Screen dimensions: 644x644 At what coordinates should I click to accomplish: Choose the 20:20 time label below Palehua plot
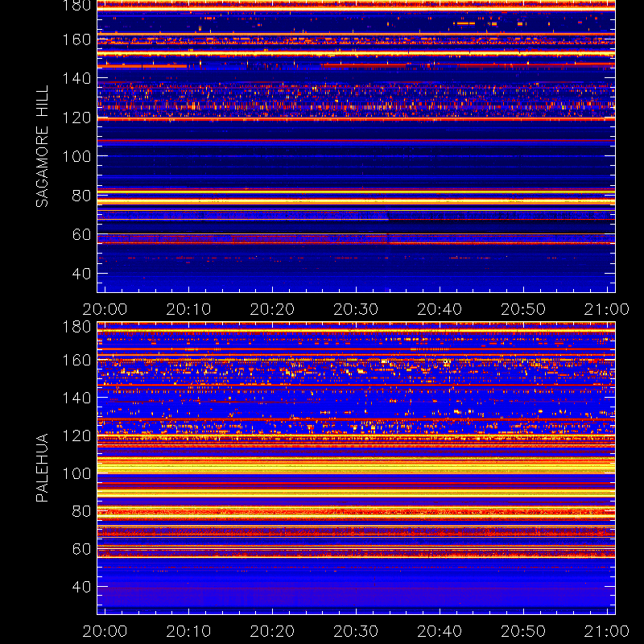coord(272,631)
